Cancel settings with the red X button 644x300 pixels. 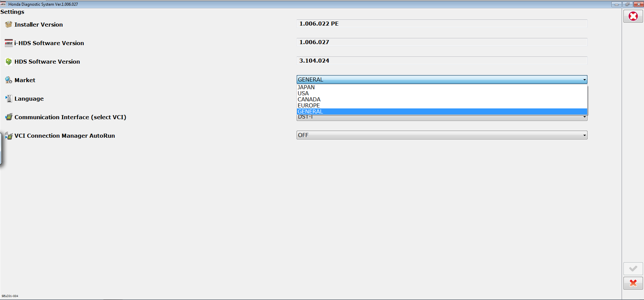coord(633,283)
